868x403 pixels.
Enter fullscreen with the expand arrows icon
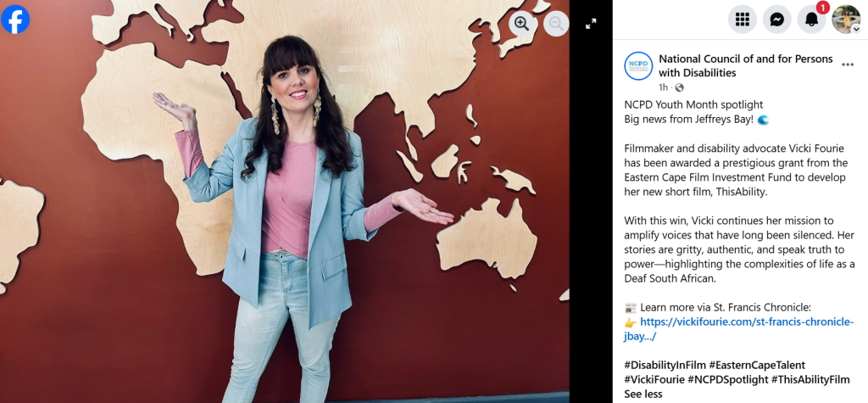(x=591, y=24)
